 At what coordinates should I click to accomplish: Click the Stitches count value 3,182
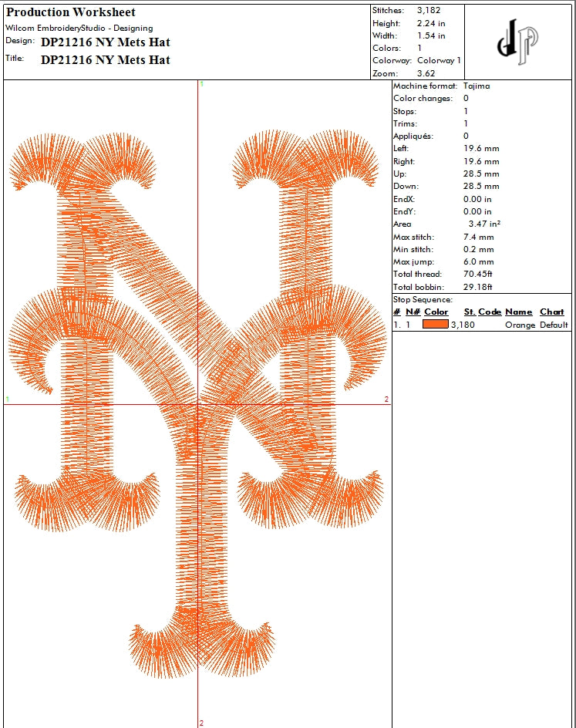(x=429, y=10)
